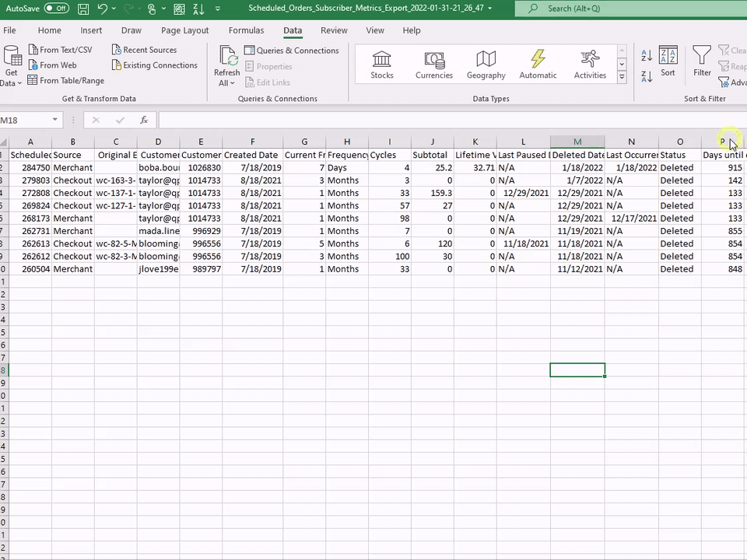Image resolution: width=747 pixels, height=560 pixels.
Task: Select the Created Date header cell
Action: [252, 155]
